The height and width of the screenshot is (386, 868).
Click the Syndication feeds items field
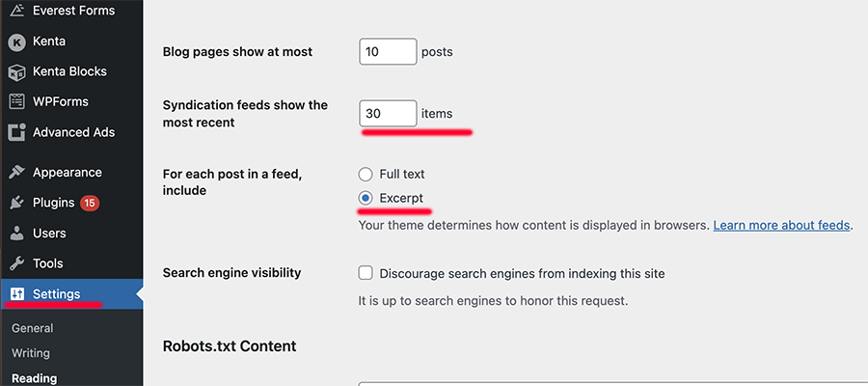pos(388,114)
